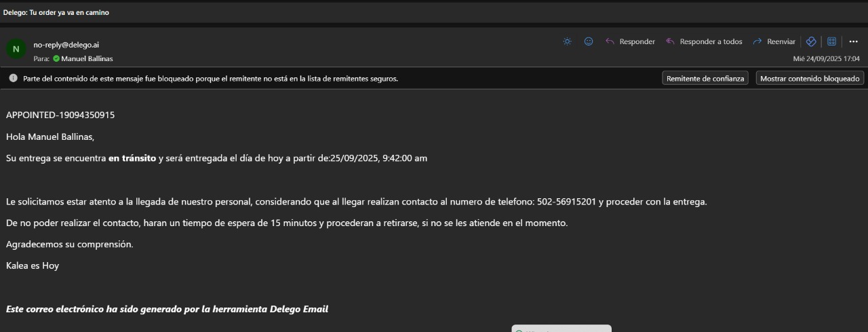Click the APPOINTED-19094350915 order reference text
Viewport: 868px width, 332px height.
click(60, 115)
